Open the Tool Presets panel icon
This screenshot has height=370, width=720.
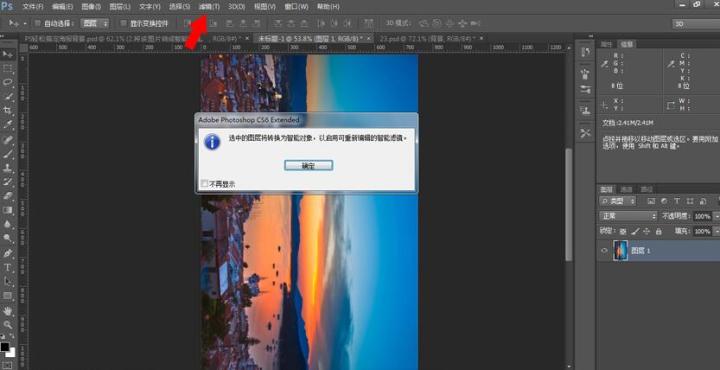point(585,133)
